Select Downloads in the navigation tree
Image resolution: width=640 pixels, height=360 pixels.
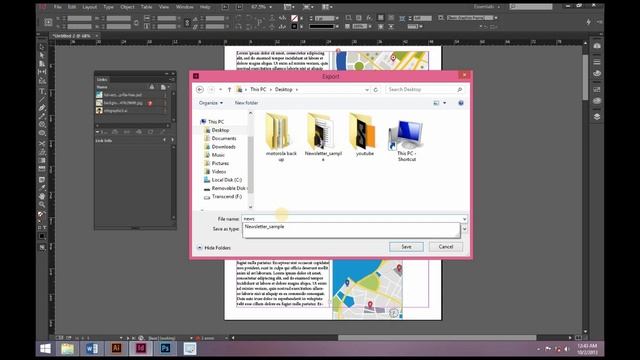pyautogui.click(x=223, y=147)
